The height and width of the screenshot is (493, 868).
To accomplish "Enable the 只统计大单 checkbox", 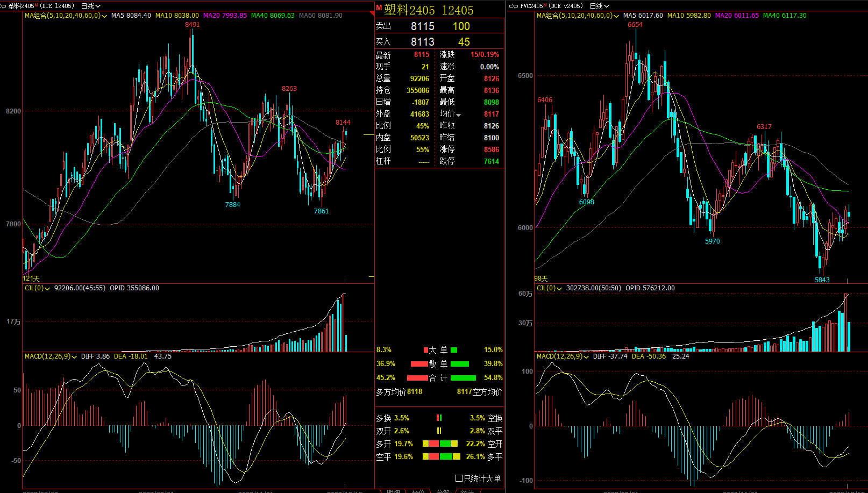I will [x=459, y=478].
